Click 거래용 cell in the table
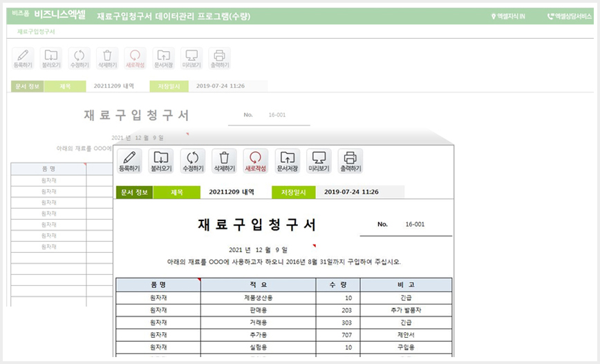600x364 pixels. coord(259,323)
